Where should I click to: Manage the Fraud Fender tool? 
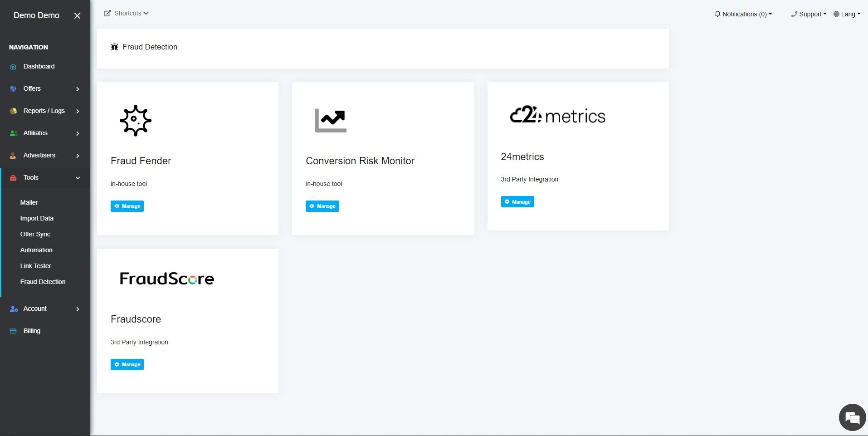coord(127,206)
